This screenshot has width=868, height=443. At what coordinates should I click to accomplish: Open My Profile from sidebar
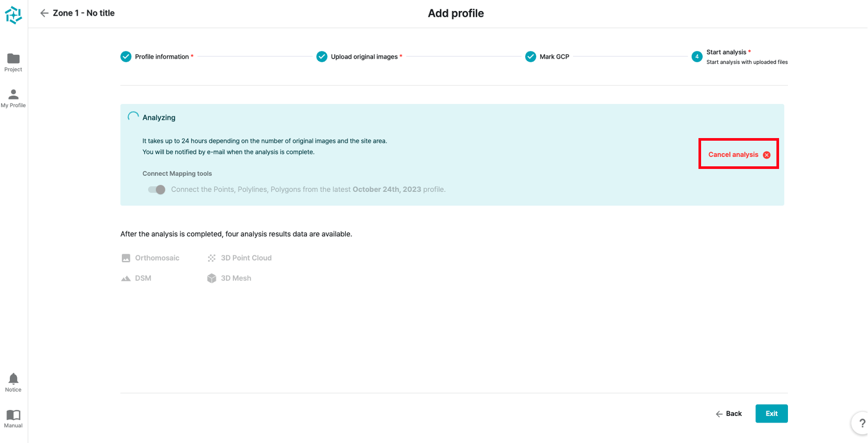point(14,97)
